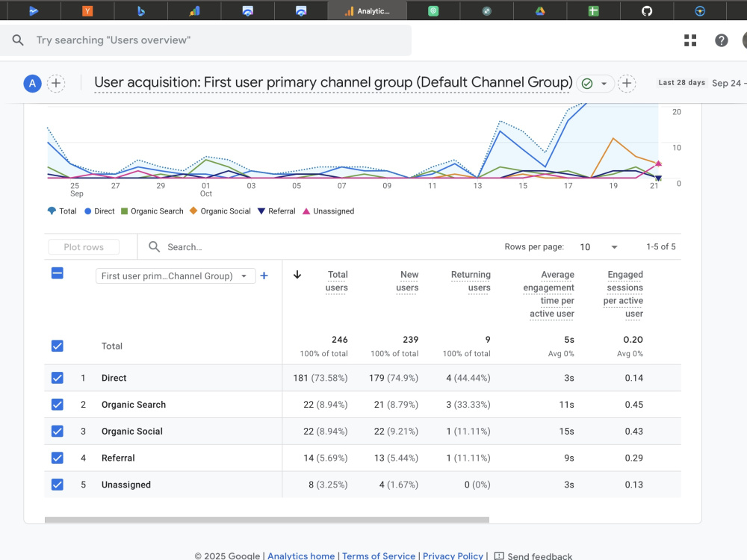
Task: Click the Organic Search green legend swatch
Action: pos(124,211)
